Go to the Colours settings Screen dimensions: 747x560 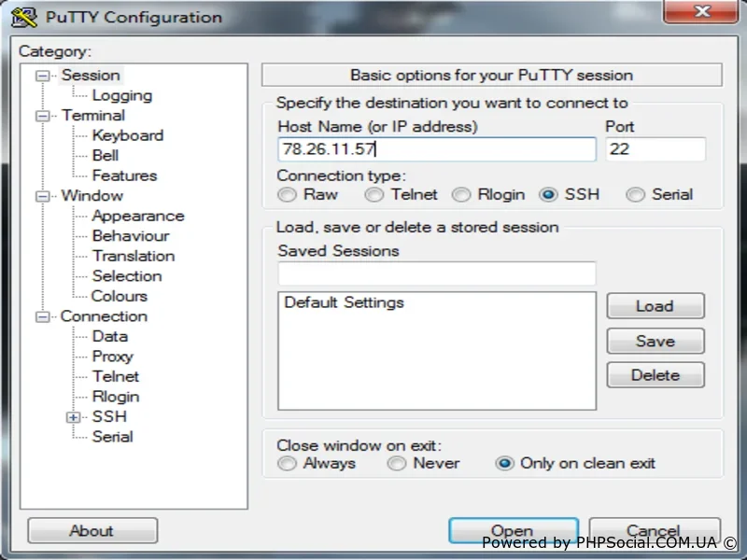click(x=119, y=296)
